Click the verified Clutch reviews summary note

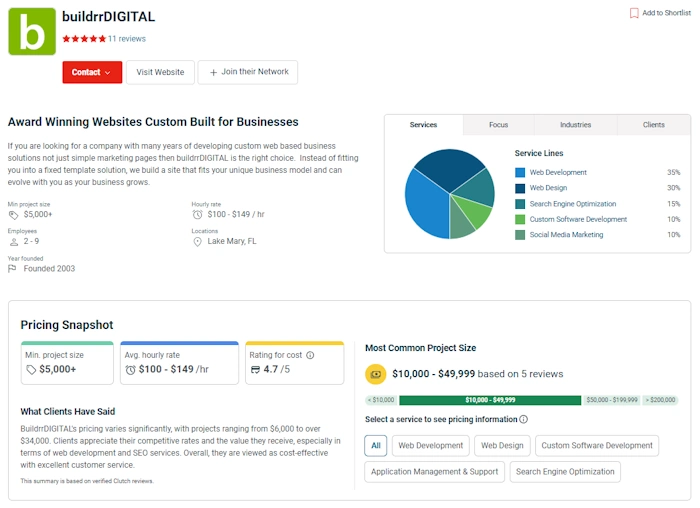click(87, 481)
